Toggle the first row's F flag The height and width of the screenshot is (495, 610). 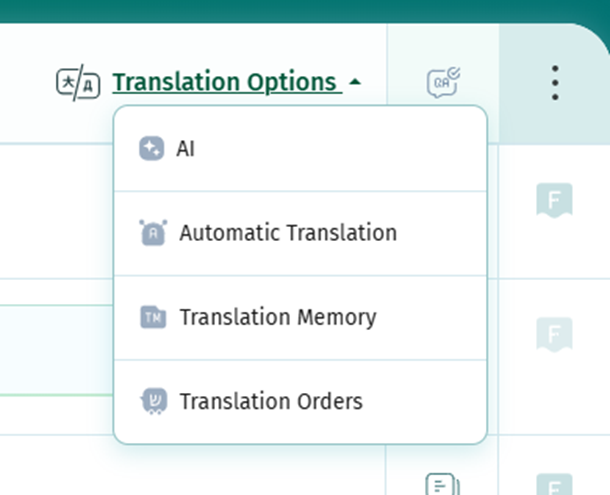(554, 201)
